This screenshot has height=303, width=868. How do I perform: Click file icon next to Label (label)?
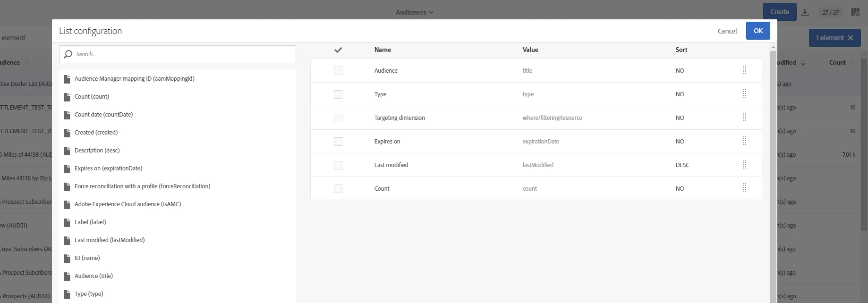pyautogui.click(x=67, y=222)
